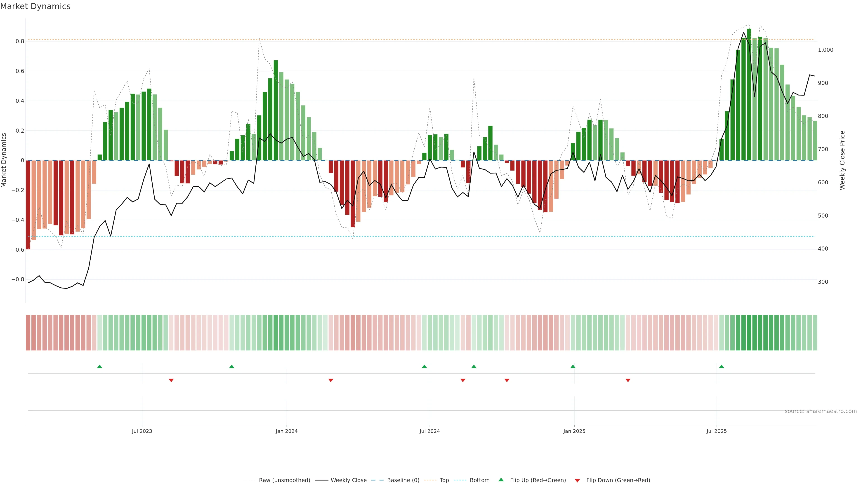Click the green flip-up marker just before Jan 2025

[573, 366]
